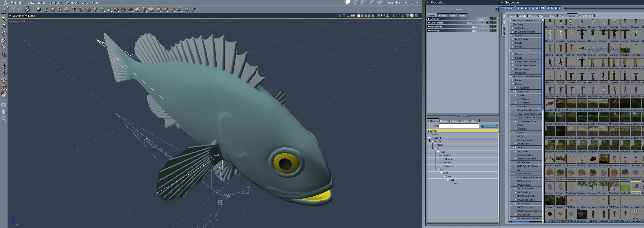Insert a spot light from toolbar
Screen dimensions: 644x228
(165, 9)
